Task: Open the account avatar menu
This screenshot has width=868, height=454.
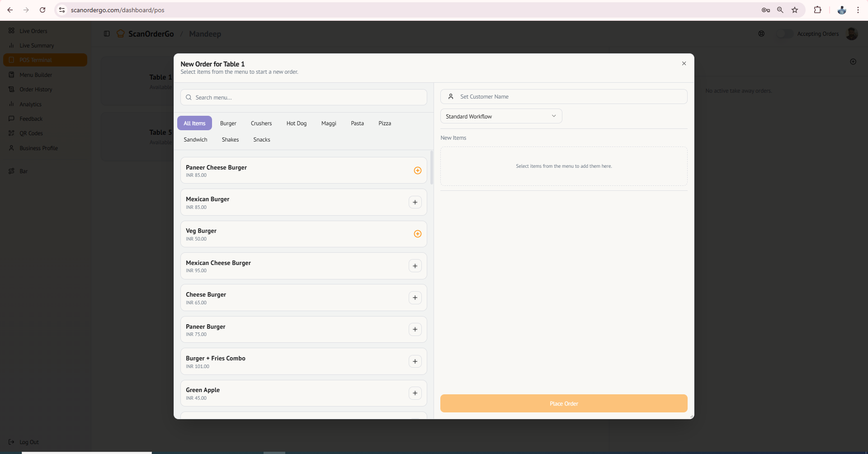Action: click(x=852, y=33)
